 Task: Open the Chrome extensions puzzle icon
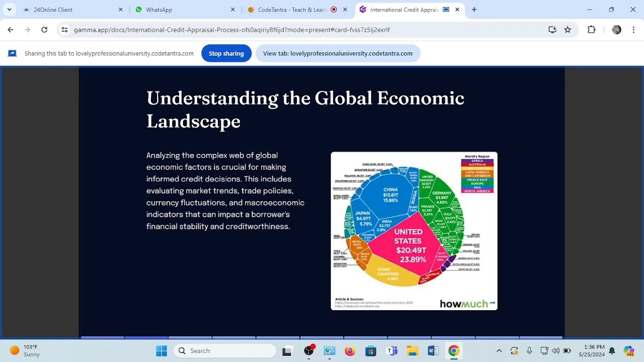click(591, 30)
